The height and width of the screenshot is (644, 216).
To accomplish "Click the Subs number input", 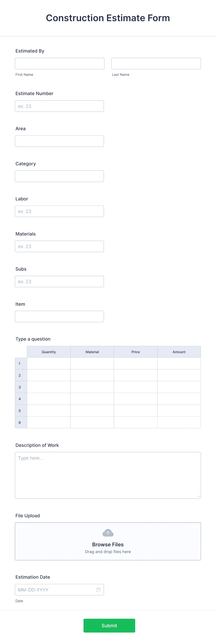I will point(59,281).
